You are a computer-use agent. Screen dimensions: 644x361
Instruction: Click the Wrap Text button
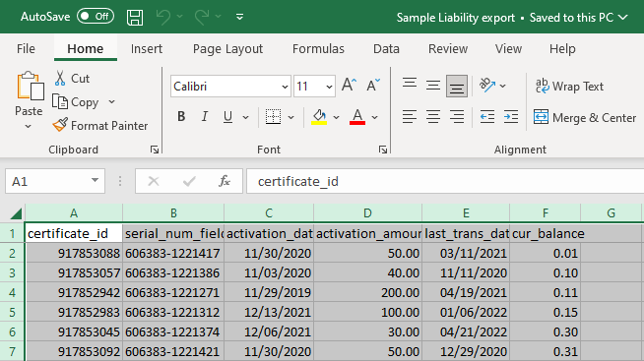pyautogui.click(x=569, y=87)
